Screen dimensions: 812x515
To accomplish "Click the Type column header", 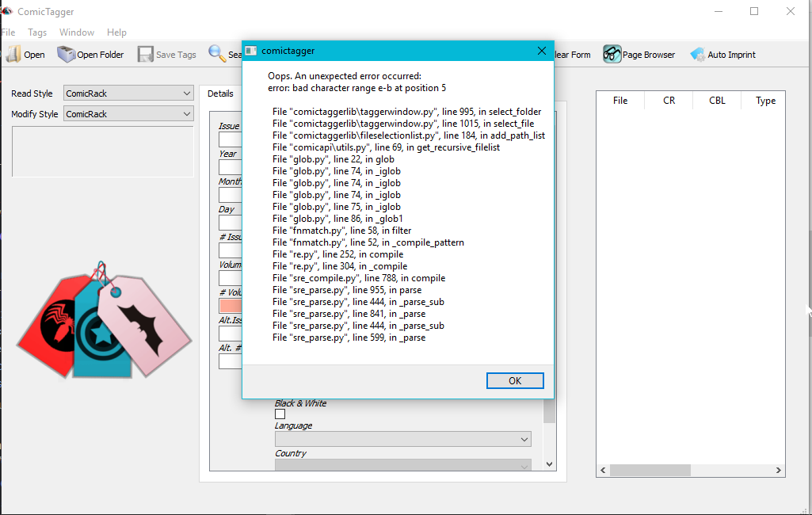I will 764,101.
